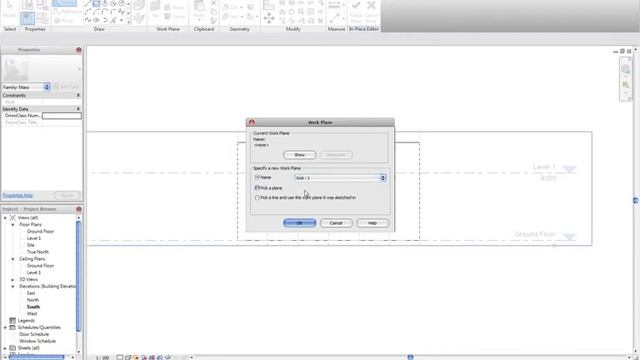Click the Legends icon in Project Browser
The image size is (640, 360).
coord(13,320)
